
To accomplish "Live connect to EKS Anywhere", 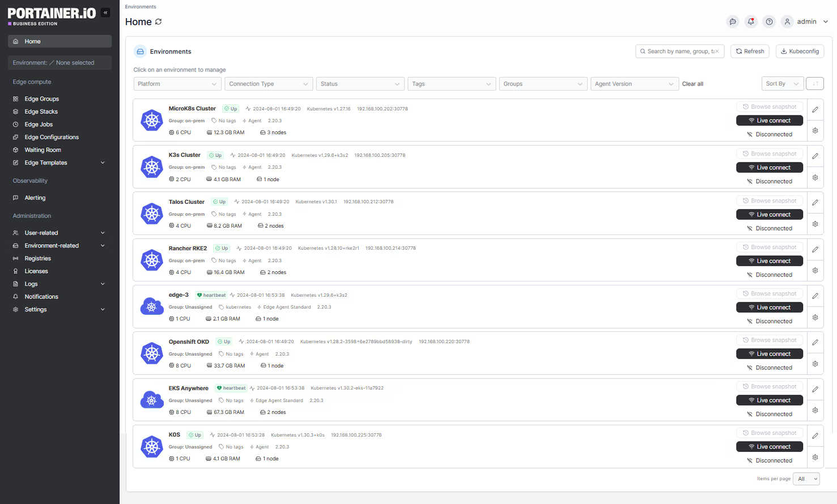I will [769, 400].
